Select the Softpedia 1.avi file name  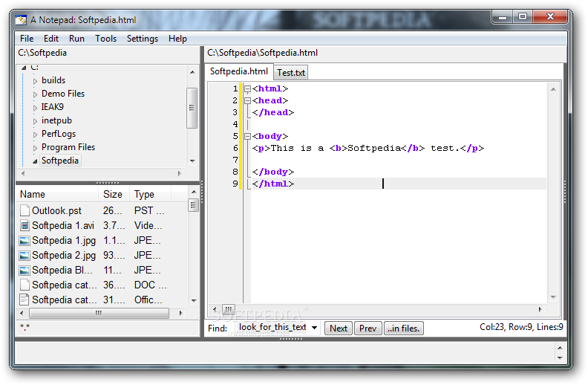[x=63, y=225]
